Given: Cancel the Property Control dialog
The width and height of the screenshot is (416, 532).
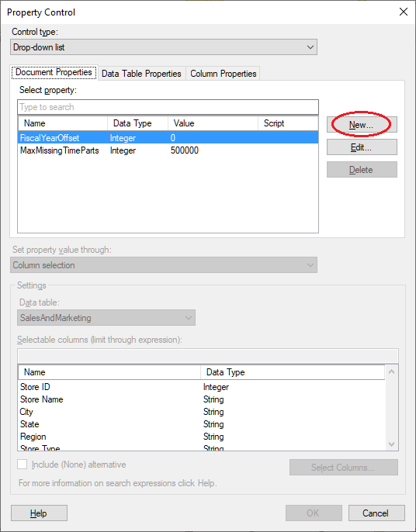Looking at the screenshot, I should coord(376,513).
